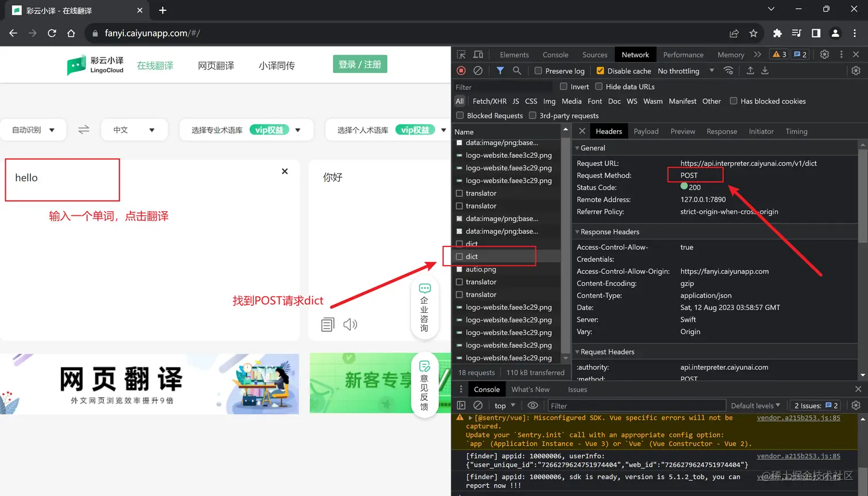The width and height of the screenshot is (868, 496).
Task: Open the Timing request tab
Action: pos(796,131)
